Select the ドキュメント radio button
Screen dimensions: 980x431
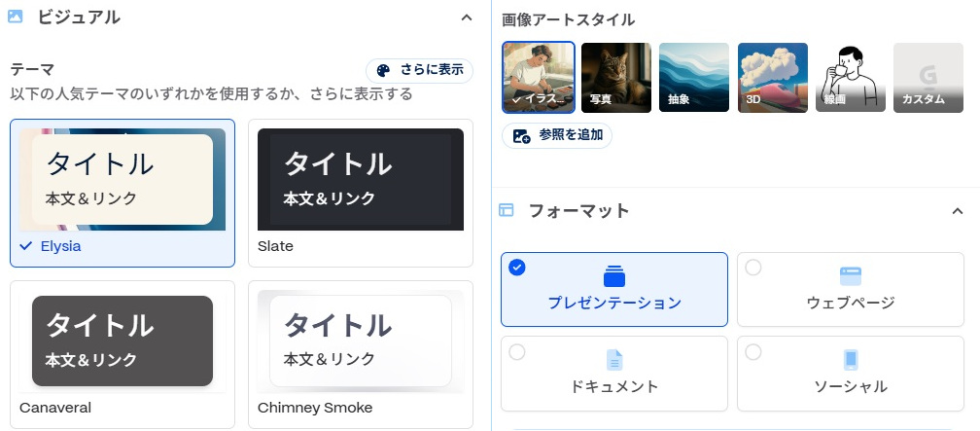click(x=517, y=352)
